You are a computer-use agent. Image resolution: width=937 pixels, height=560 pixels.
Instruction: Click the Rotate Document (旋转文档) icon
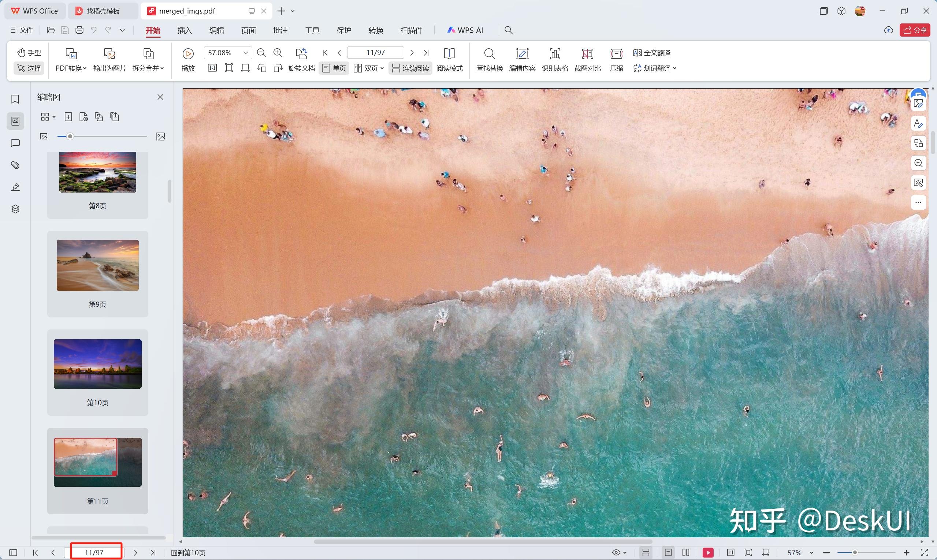301,54
